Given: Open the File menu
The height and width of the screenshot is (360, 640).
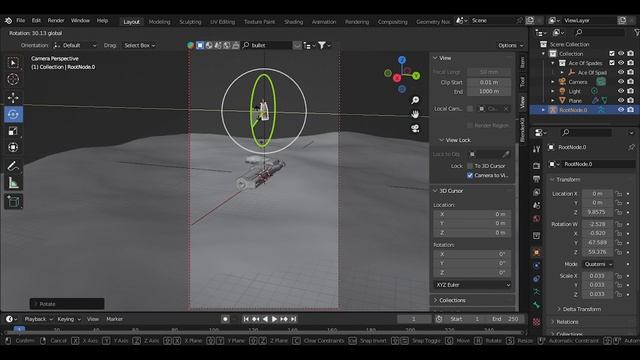Looking at the screenshot, I should (x=20, y=20).
